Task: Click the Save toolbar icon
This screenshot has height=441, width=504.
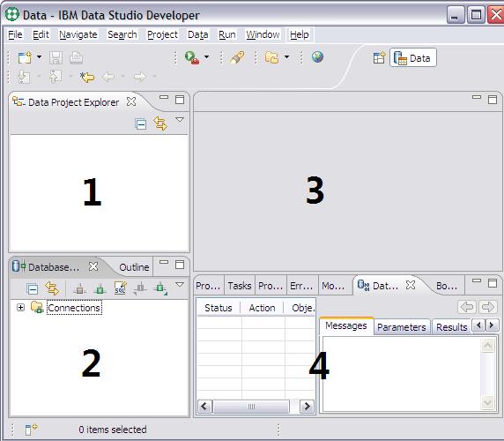Action: pos(56,58)
